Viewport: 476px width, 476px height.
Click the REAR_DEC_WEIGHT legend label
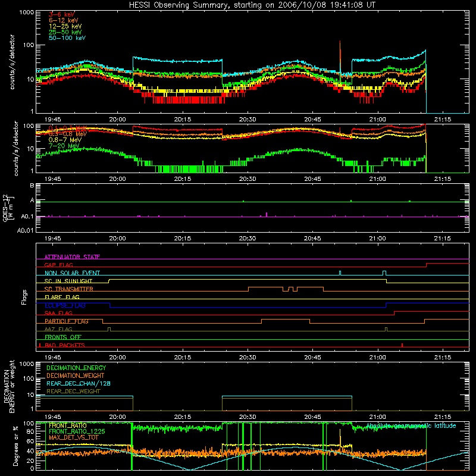[73, 392]
